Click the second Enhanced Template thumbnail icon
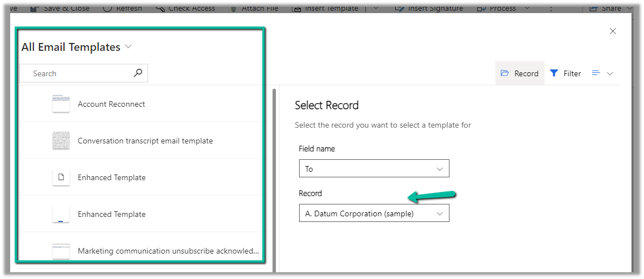The image size is (644, 279). (61, 214)
